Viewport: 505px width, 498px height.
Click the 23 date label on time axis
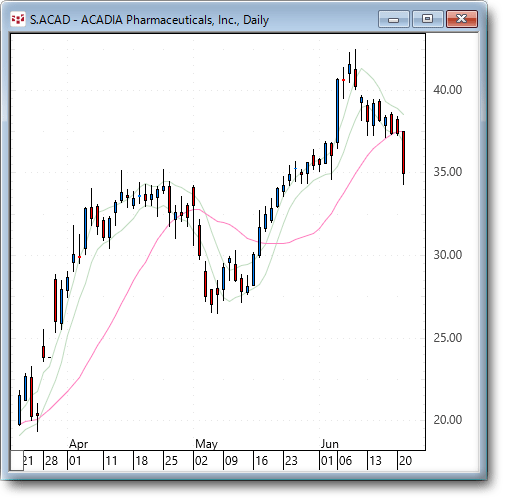[291, 461]
